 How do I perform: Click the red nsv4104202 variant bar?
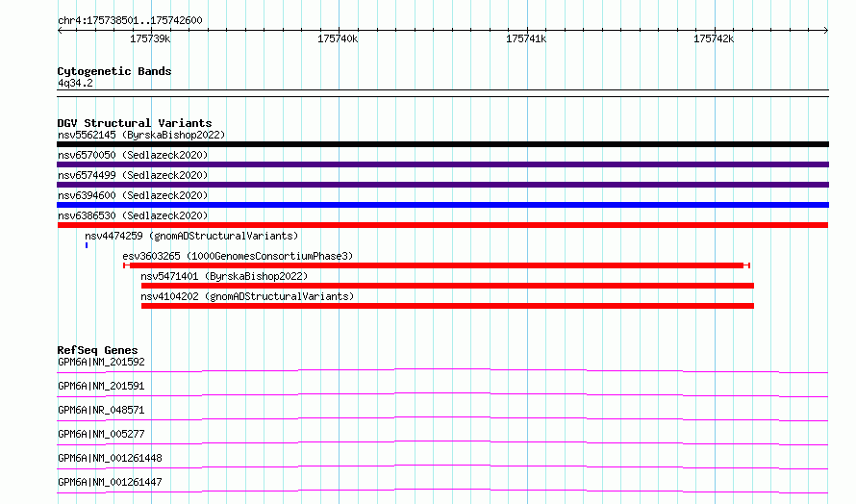pos(447,306)
